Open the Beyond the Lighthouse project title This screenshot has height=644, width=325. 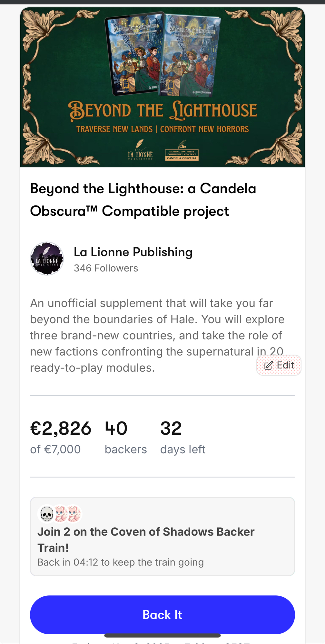point(143,200)
